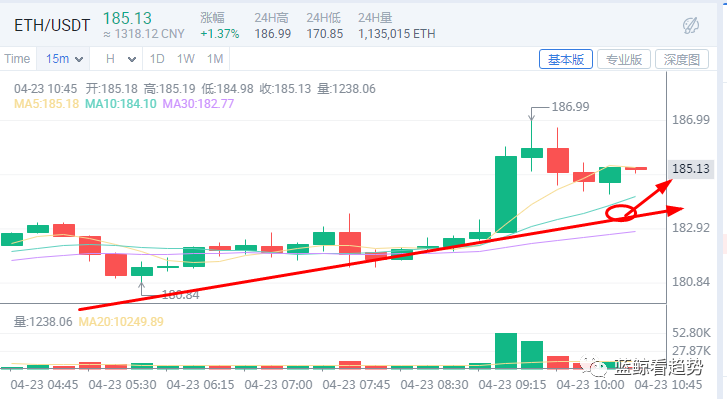Viewport: 727px width, 399px height.
Task: Click the 185.13 last price value
Action: click(127, 19)
